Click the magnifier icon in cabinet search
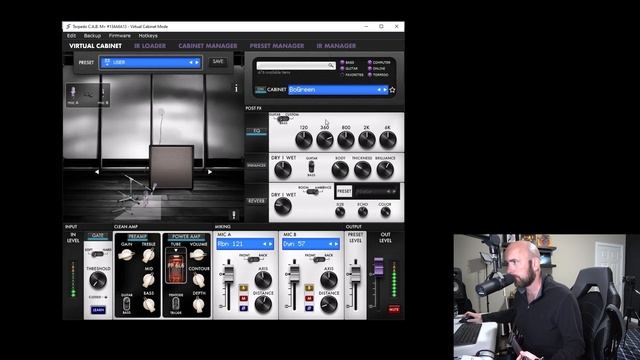 pyautogui.click(x=331, y=65)
